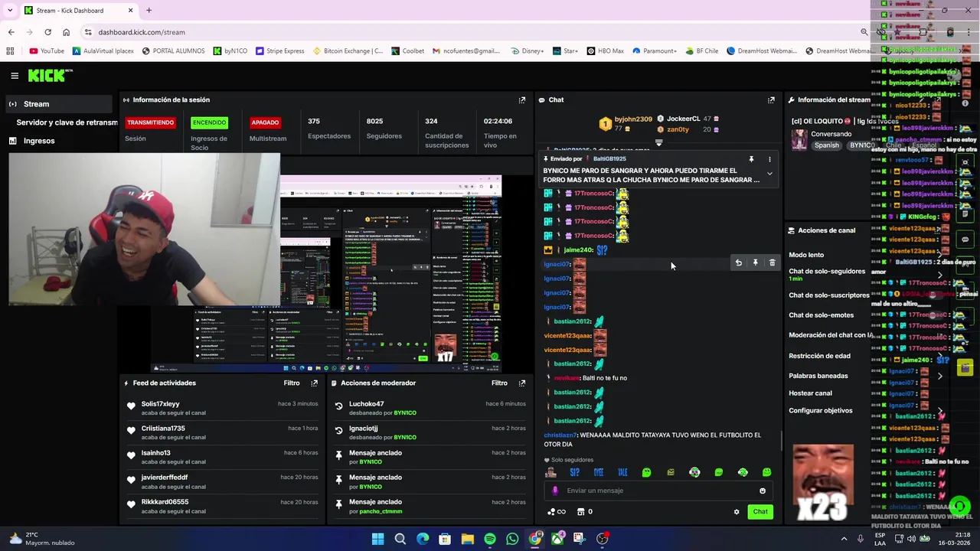
Task: Insert the OYEE emote
Action: coord(599,472)
